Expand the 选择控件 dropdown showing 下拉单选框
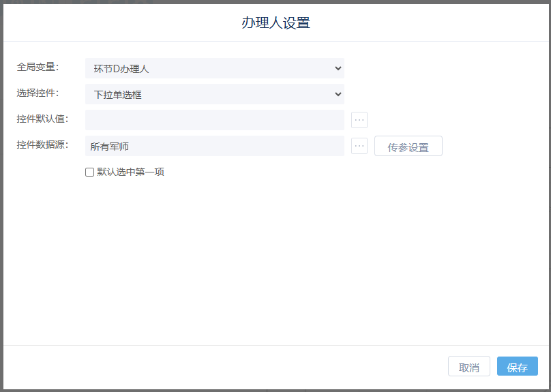This screenshot has height=392, width=551. pyautogui.click(x=214, y=94)
